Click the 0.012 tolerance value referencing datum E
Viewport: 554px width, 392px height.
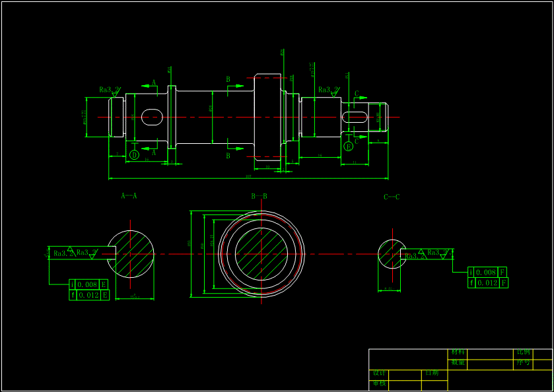88,295
